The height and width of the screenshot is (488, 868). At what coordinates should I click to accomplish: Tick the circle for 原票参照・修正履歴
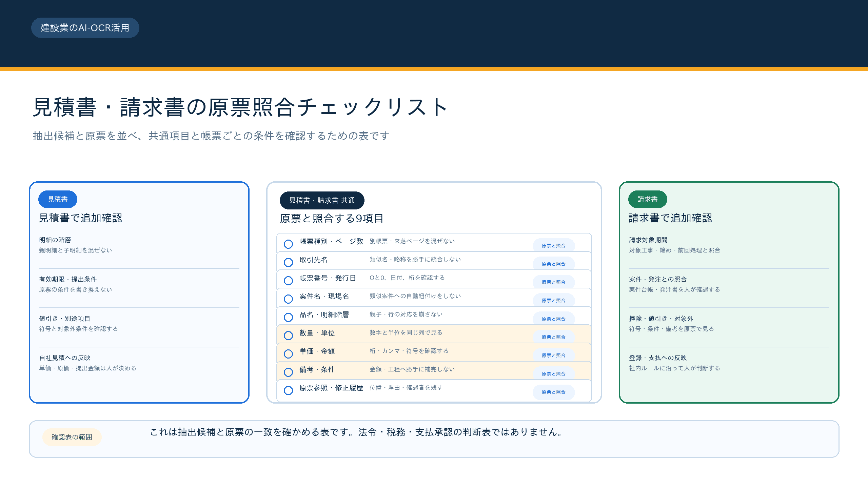click(288, 390)
